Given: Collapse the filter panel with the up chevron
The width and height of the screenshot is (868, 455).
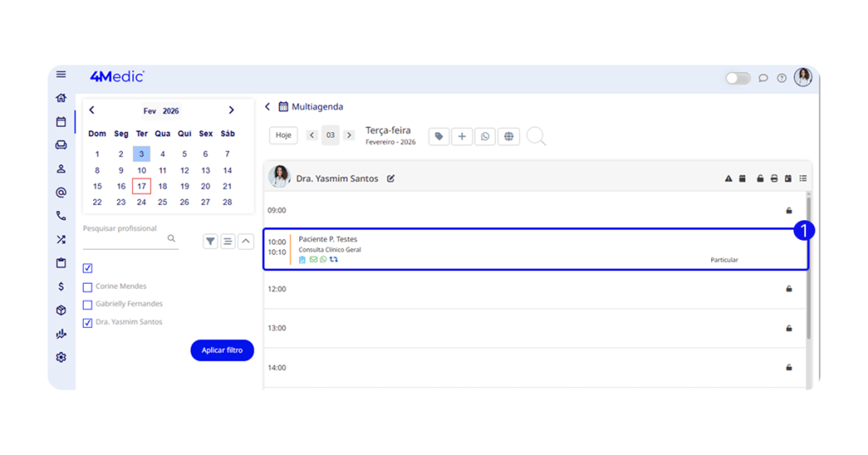Looking at the screenshot, I should (246, 241).
